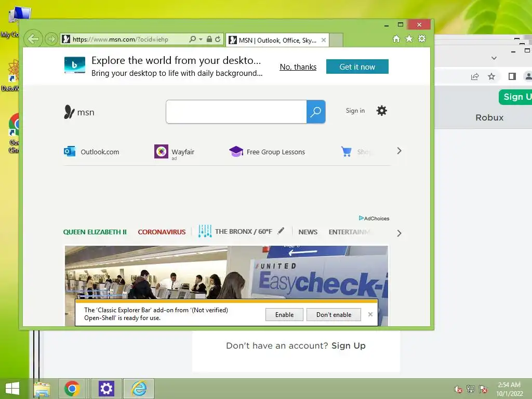Click the address bar search magnifier icon
Viewport: 532px width, 399px height.
[192, 39]
